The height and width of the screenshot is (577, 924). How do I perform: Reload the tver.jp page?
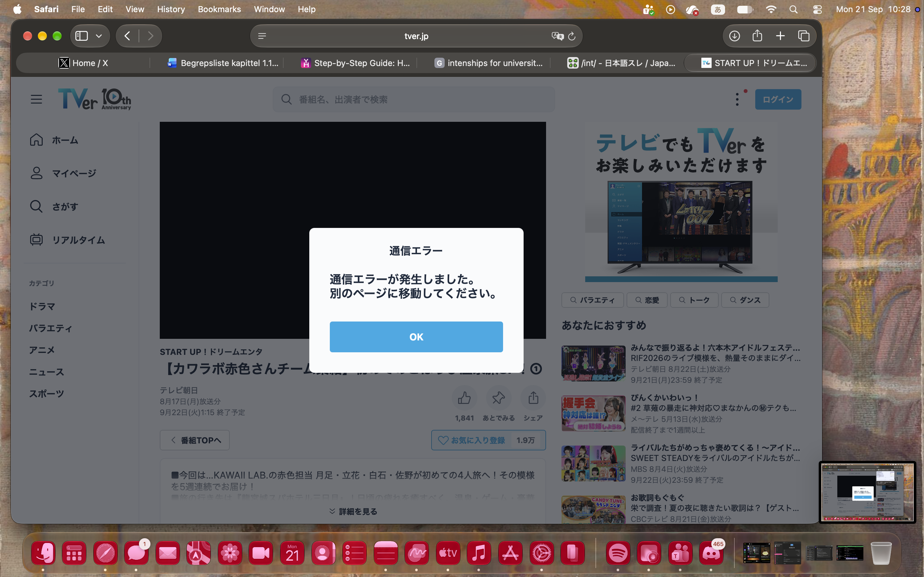[572, 36]
